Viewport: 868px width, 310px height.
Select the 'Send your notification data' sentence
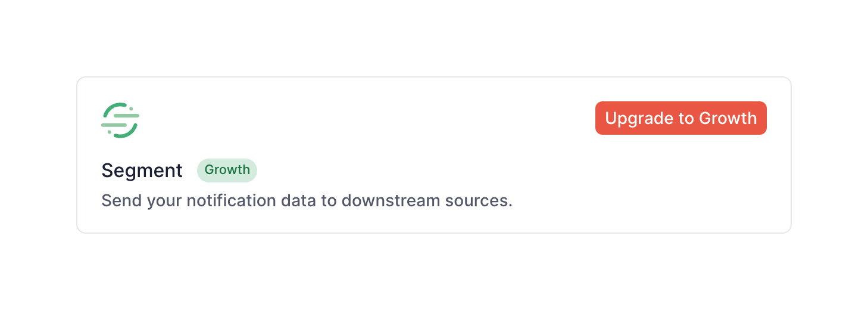(x=307, y=200)
